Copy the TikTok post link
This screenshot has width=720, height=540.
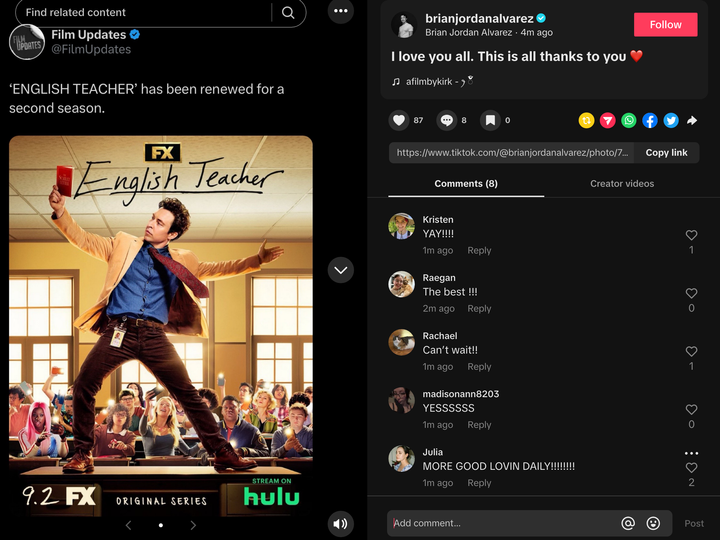[x=666, y=153]
